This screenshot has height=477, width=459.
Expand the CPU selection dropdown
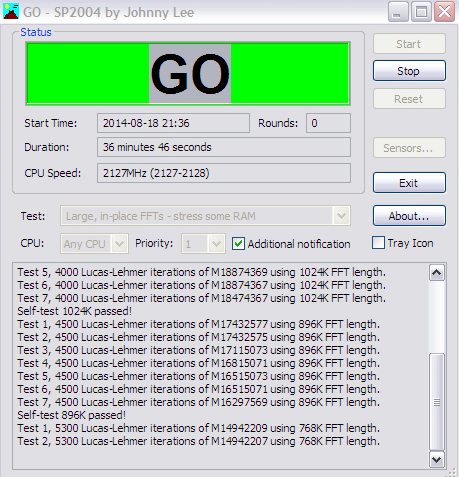tap(119, 244)
